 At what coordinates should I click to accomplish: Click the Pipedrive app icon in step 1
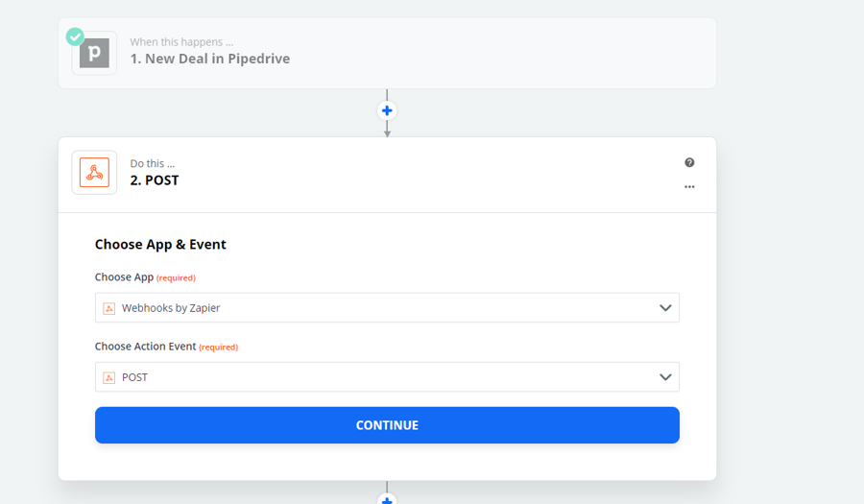pos(94,54)
